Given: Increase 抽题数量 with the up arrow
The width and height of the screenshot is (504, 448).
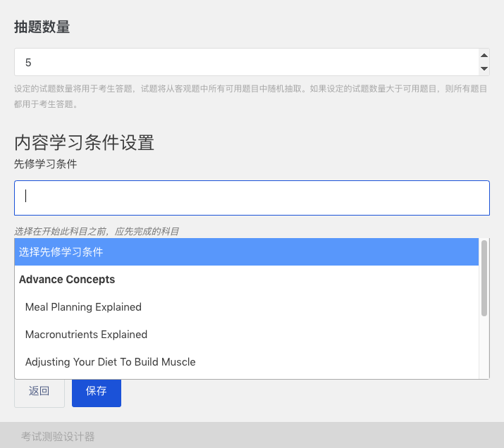Looking at the screenshot, I should coord(484,56).
